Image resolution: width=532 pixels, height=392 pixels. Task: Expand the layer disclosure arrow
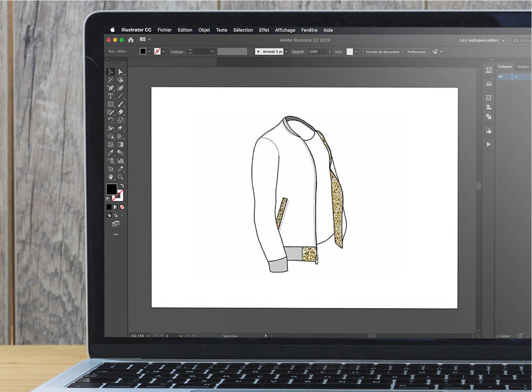(516, 77)
